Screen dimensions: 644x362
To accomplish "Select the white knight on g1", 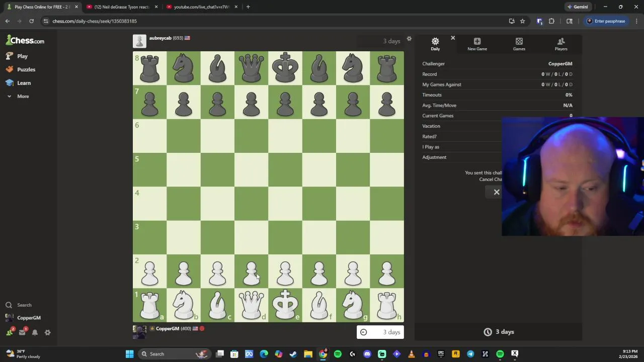I will point(353,305).
